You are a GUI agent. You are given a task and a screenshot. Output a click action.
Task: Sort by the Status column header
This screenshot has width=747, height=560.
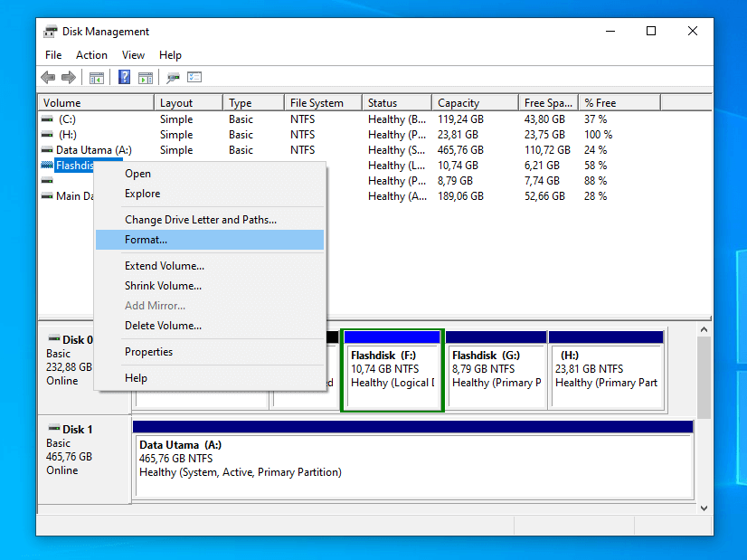(x=397, y=103)
